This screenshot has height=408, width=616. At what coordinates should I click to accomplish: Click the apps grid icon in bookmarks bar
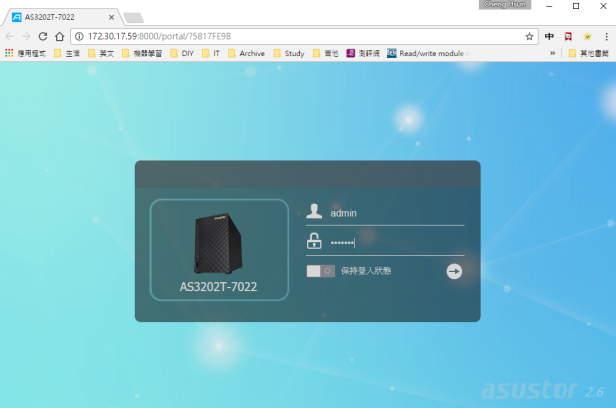click(9, 53)
